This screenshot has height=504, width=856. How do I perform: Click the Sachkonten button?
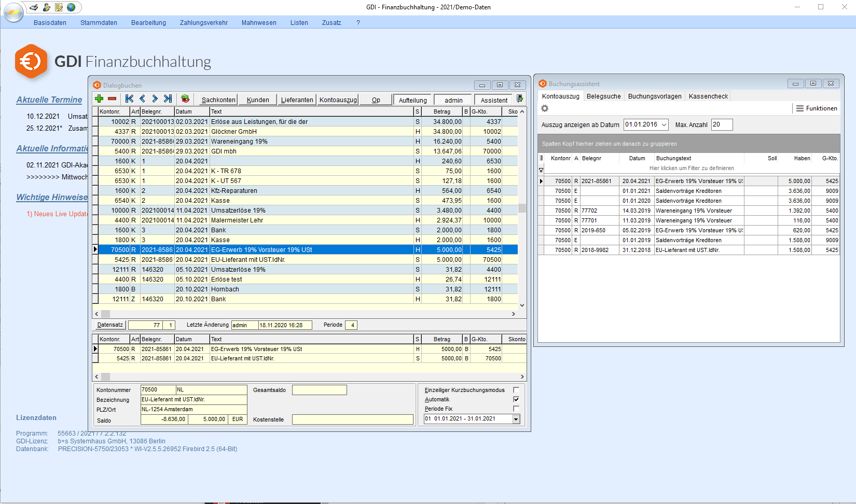[x=218, y=100]
